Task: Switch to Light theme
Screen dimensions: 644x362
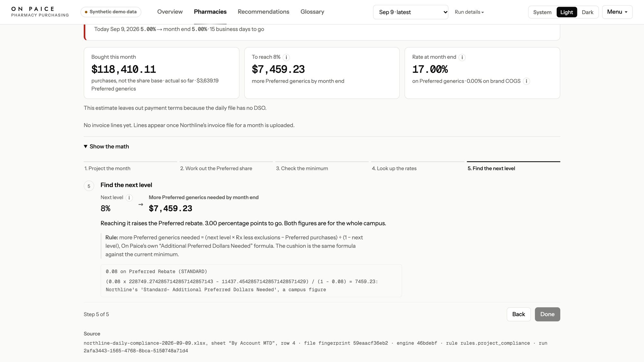Action: [566, 12]
